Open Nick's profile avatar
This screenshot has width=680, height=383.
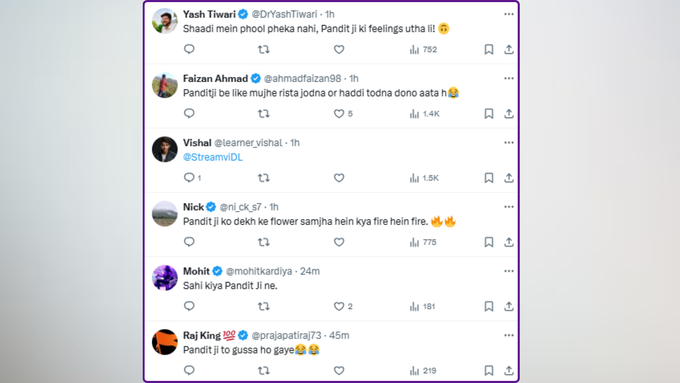tap(165, 213)
